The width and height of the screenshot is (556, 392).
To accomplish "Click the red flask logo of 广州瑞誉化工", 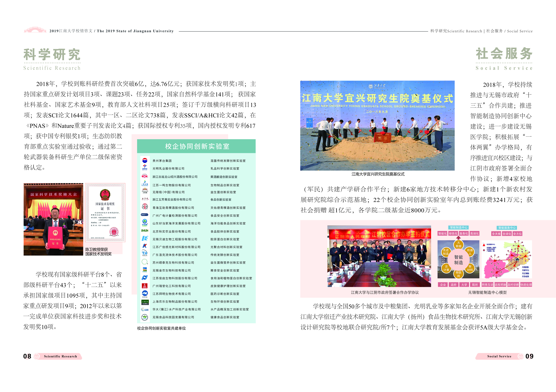I will tap(145, 286).
